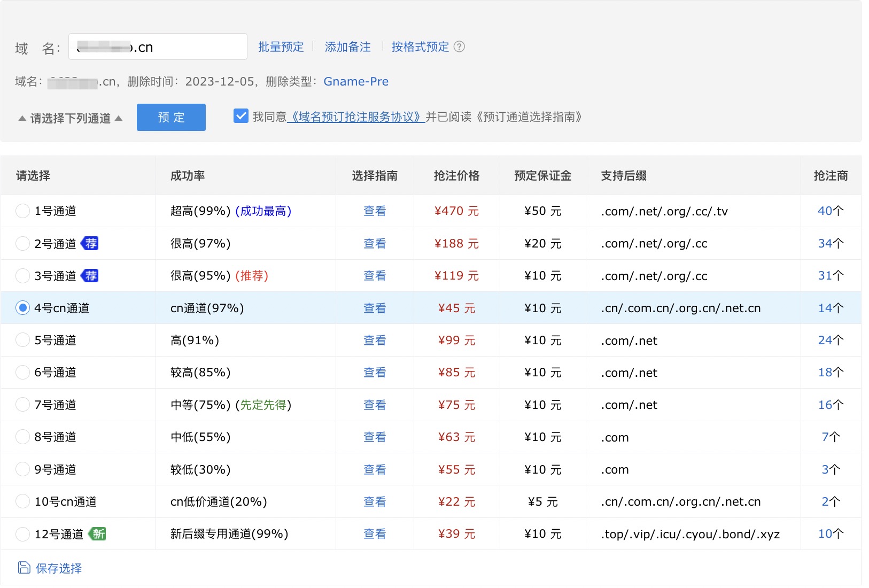Select the 5号通道 radio button

click(22, 340)
